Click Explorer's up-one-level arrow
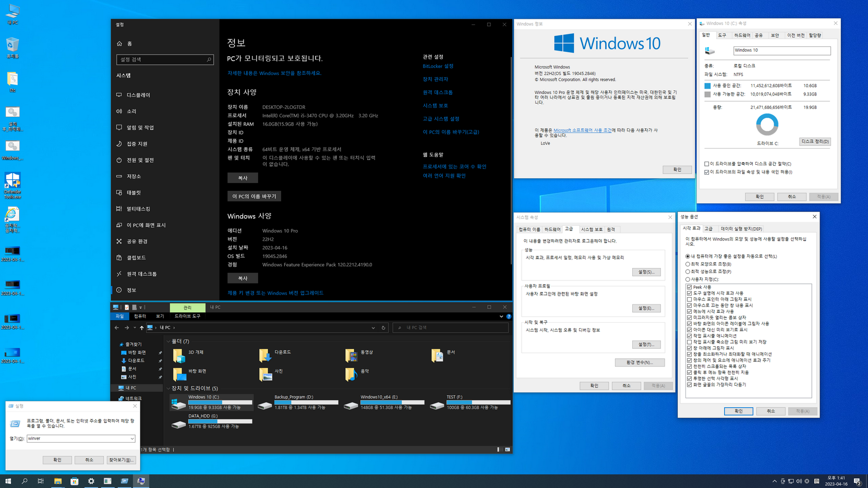The height and width of the screenshot is (488, 868). pos(141,328)
